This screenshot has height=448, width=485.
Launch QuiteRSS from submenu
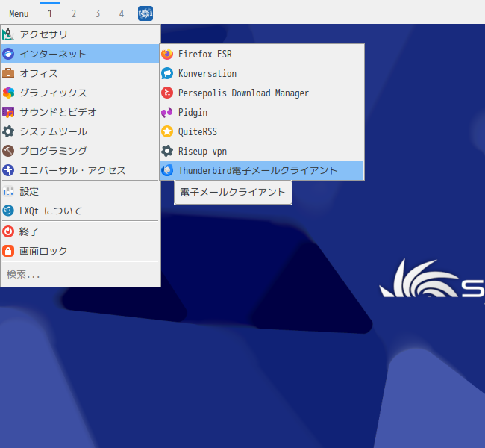262,131
